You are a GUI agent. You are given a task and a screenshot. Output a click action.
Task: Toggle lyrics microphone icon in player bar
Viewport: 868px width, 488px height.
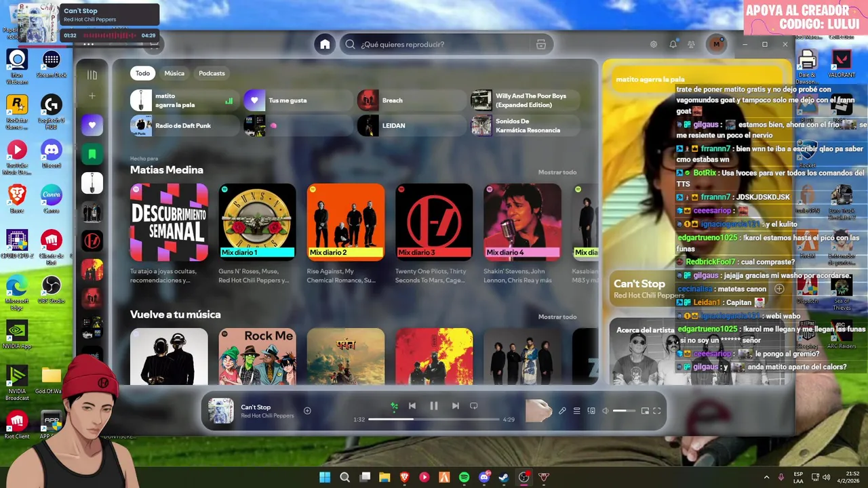point(562,411)
